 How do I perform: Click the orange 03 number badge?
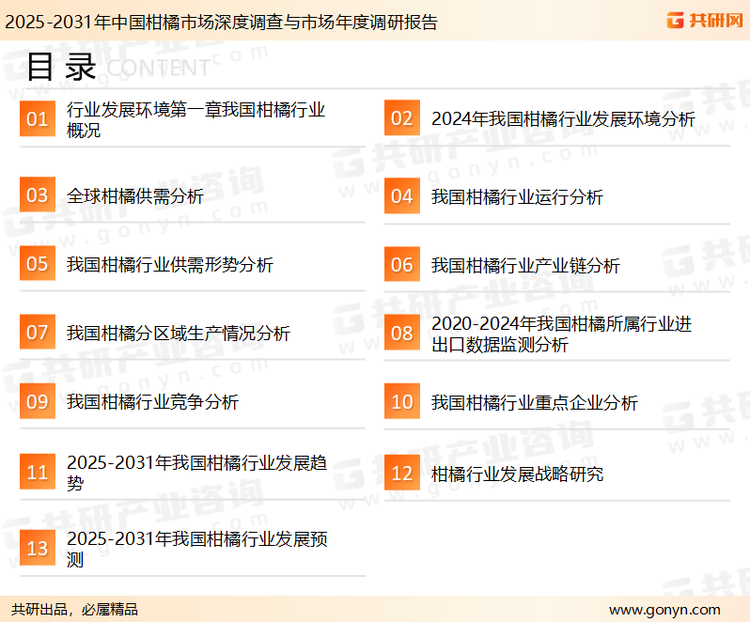[37, 195]
